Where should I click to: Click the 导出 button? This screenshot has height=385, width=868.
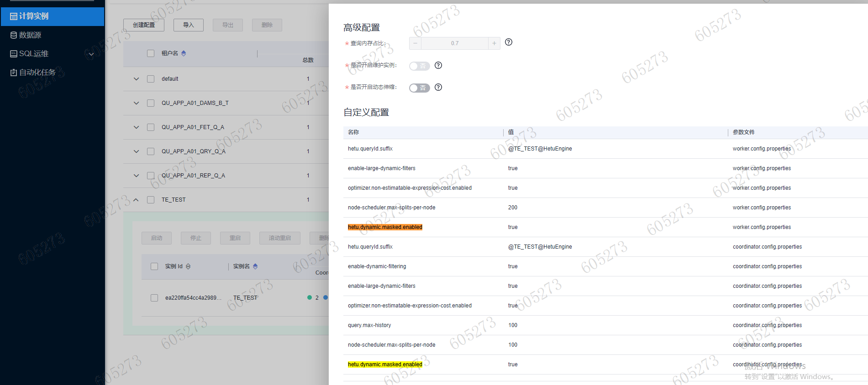(228, 25)
